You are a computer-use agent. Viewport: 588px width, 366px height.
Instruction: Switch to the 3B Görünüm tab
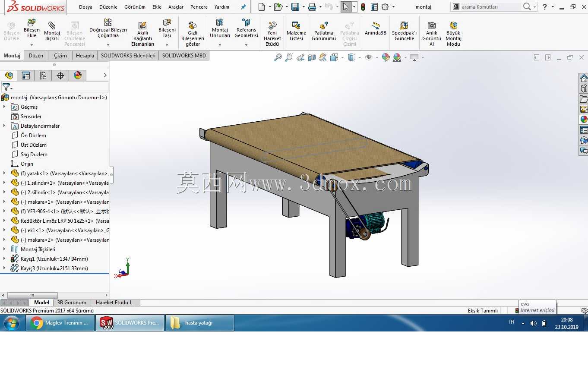(72, 303)
